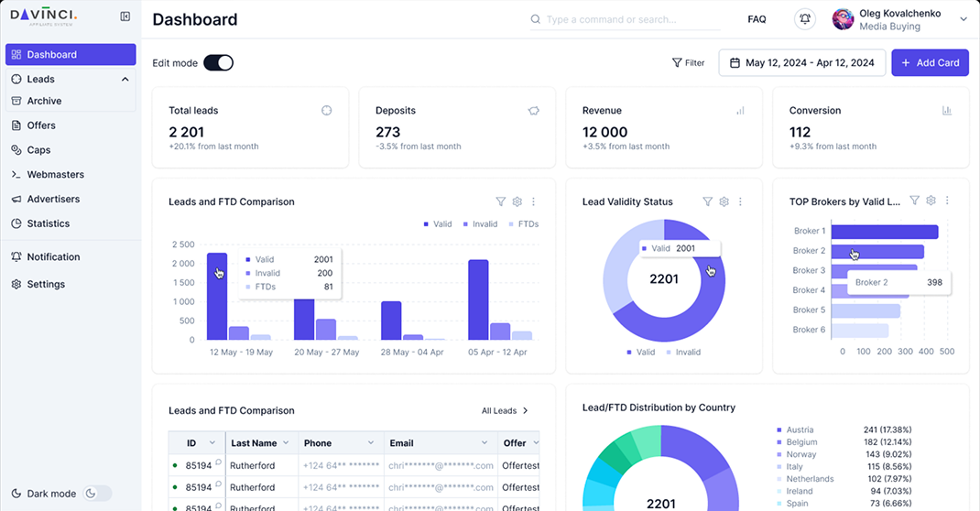Open the user profile dropdown arrow
This screenshot has width=980, height=511.
(964, 19)
